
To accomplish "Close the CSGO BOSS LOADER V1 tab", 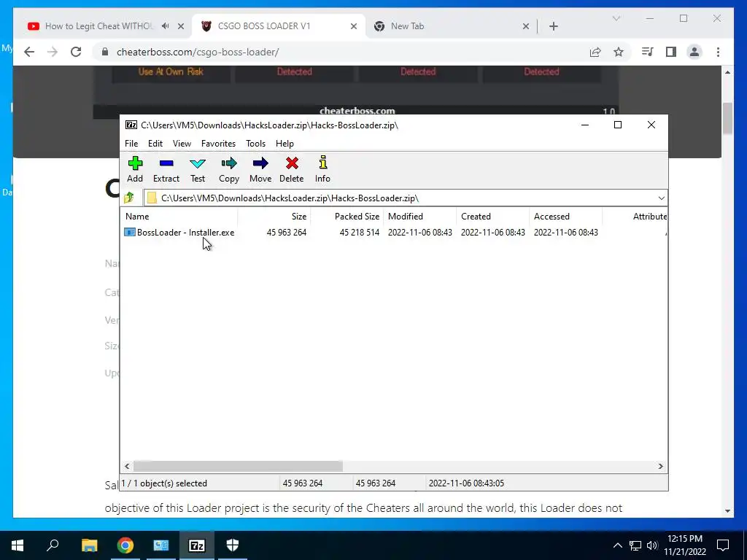I will click(354, 26).
